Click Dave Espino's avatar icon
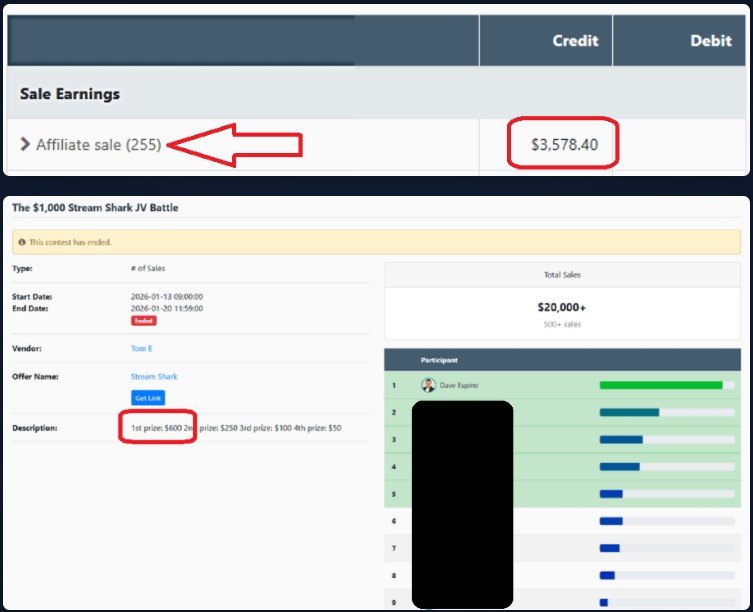This screenshot has width=753, height=612. [428, 385]
